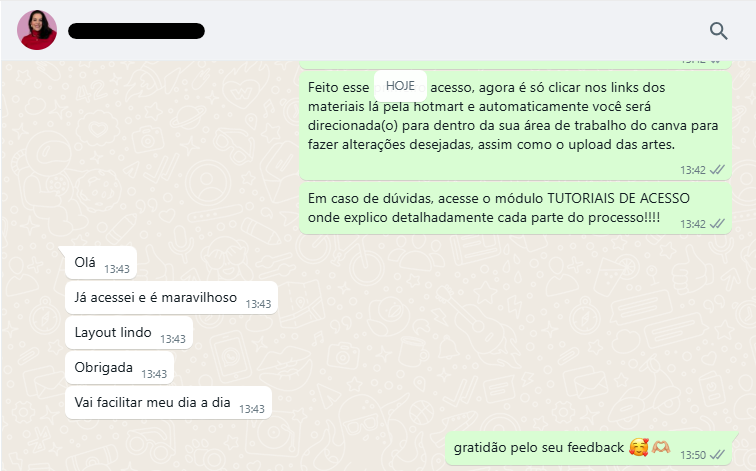Click read ticks on hotmart links message
This screenshot has width=756, height=471.
coord(717,170)
